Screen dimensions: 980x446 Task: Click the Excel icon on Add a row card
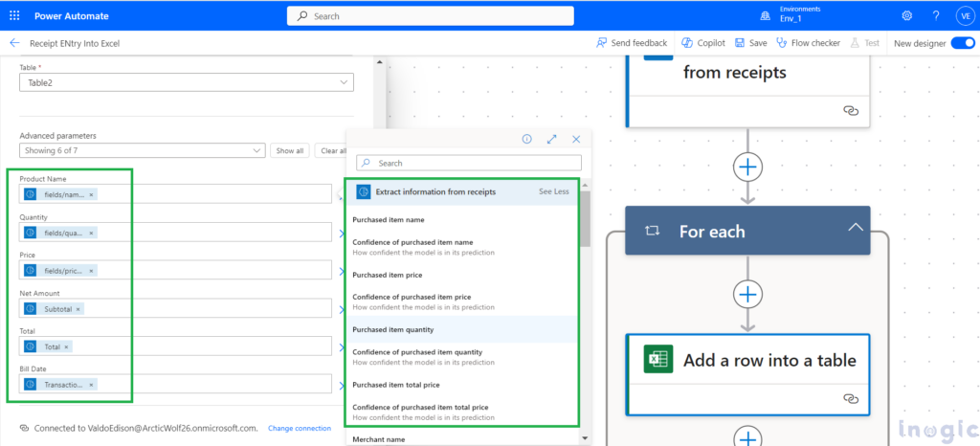[x=658, y=359]
